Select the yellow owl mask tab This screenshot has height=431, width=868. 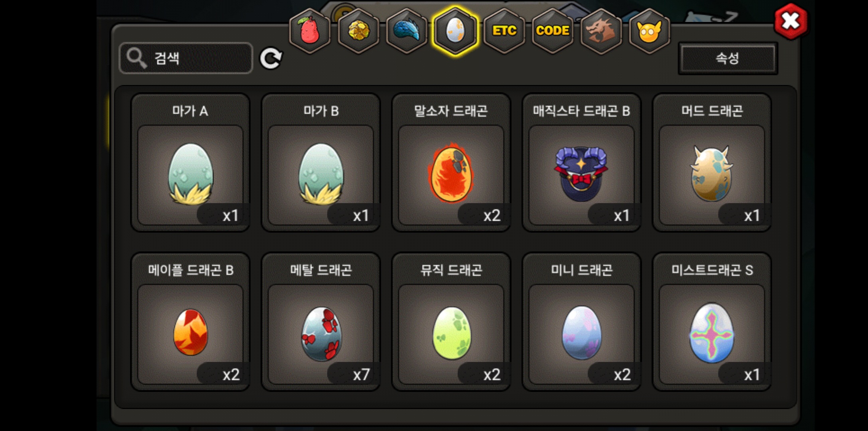coord(649,31)
